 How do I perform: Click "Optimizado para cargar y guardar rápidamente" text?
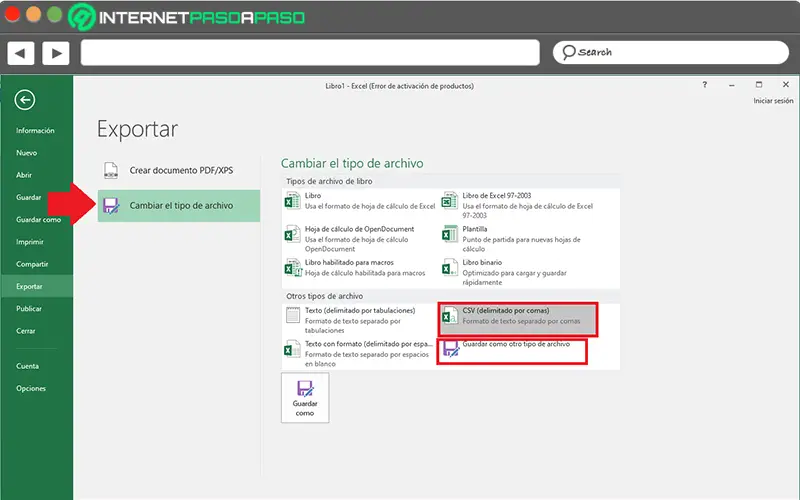(514, 278)
